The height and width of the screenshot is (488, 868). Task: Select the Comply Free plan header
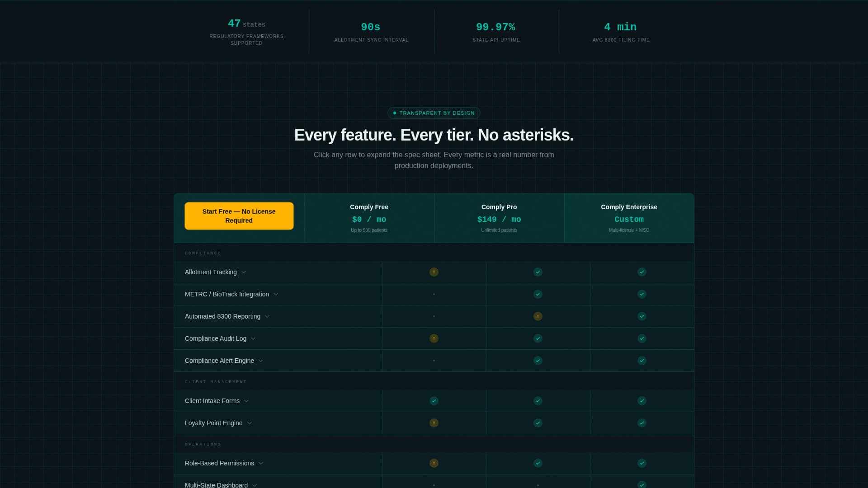(x=369, y=218)
